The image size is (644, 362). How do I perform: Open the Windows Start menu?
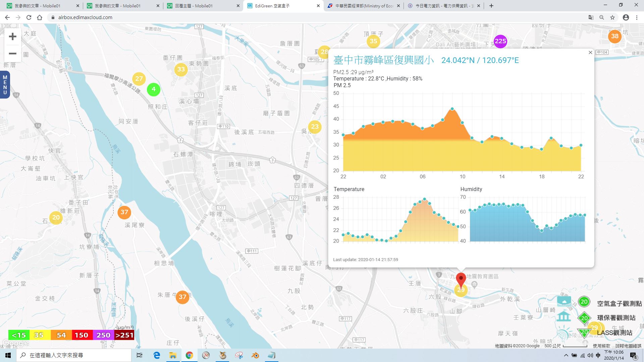point(8,355)
